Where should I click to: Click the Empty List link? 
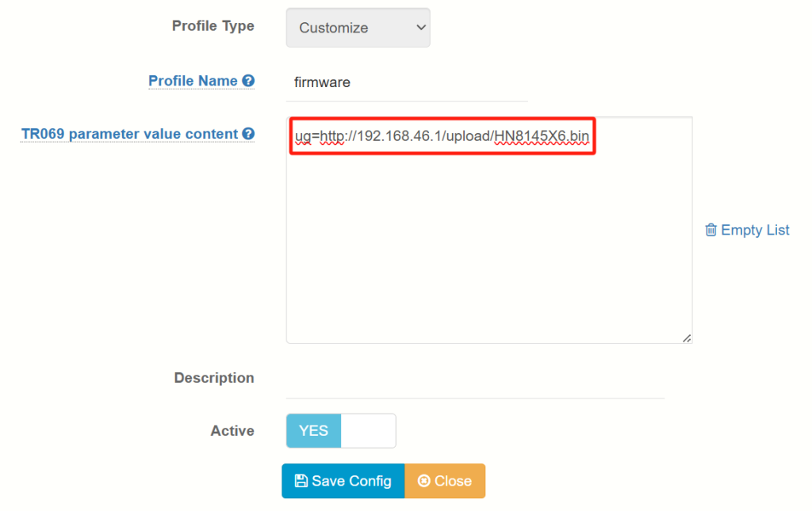point(747,231)
